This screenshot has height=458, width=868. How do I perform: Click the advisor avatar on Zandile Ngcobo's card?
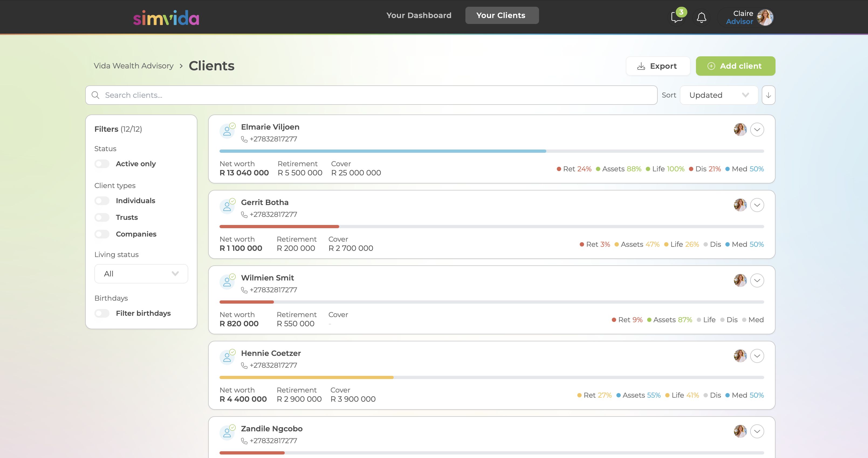coord(740,431)
